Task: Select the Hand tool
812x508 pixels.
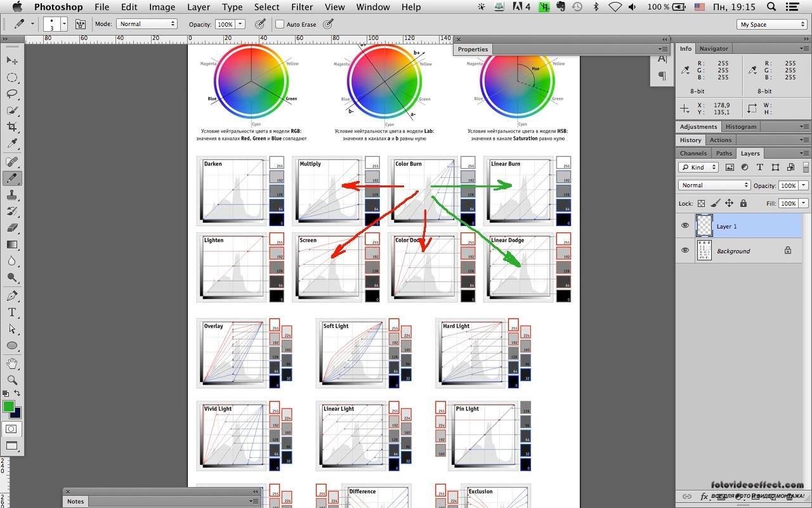Action: (x=12, y=364)
